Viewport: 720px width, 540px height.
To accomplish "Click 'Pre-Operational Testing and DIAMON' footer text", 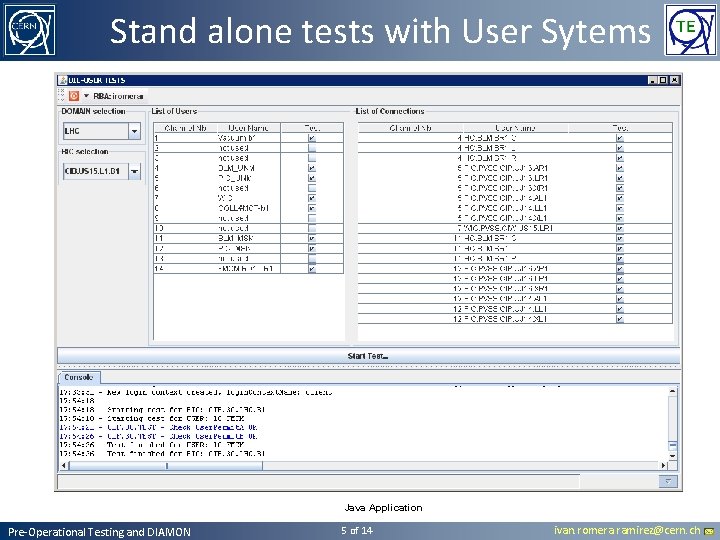I will (99, 532).
